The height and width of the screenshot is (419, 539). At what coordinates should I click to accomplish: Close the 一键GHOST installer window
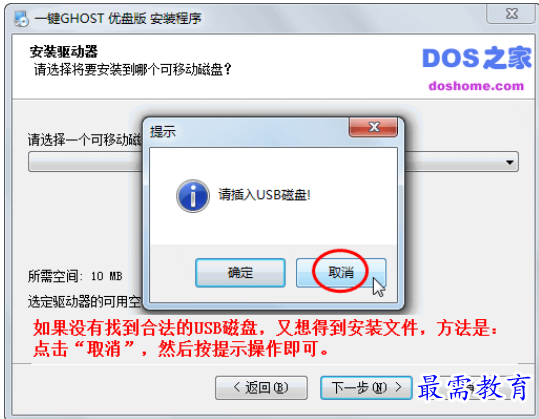pyautogui.click(x=512, y=14)
